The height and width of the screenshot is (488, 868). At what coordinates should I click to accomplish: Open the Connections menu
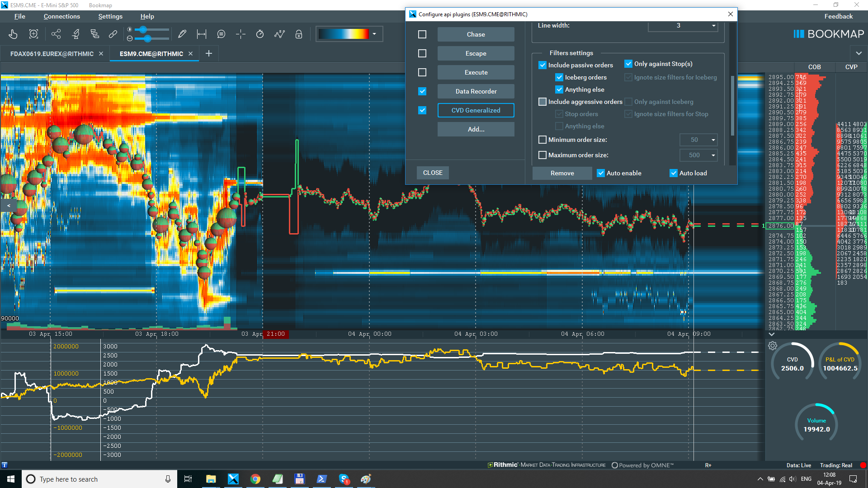[62, 16]
